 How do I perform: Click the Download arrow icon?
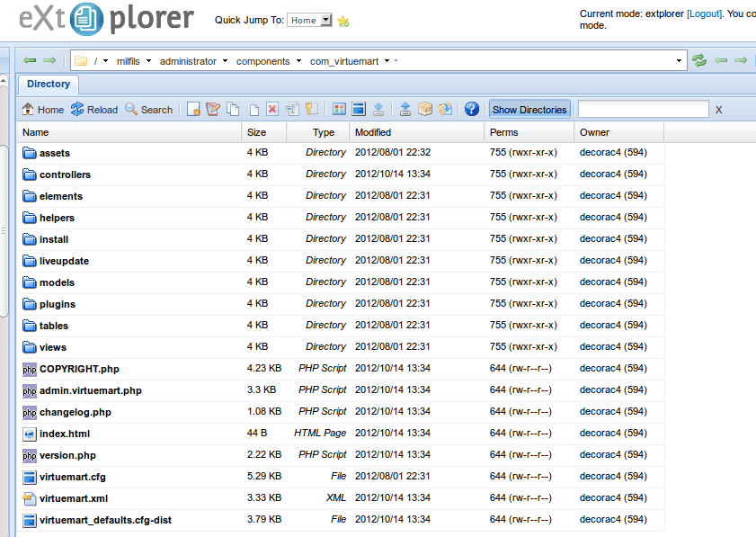(378, 110)
